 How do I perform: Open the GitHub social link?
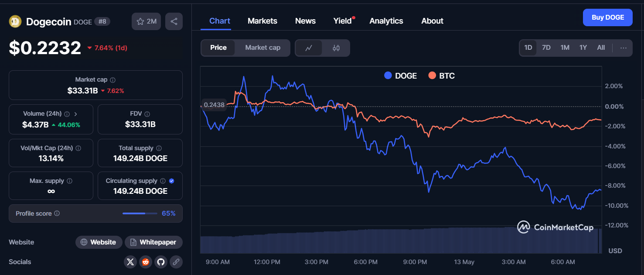161,262
